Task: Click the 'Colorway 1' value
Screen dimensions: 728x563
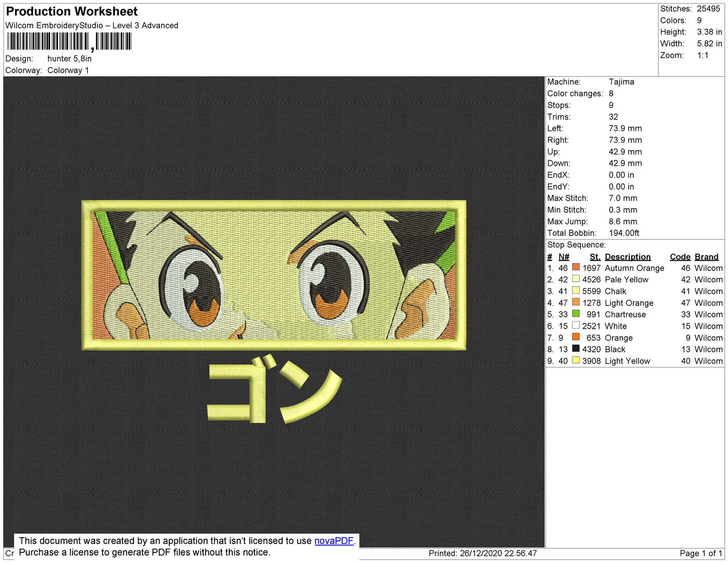Action: [68, 70]
